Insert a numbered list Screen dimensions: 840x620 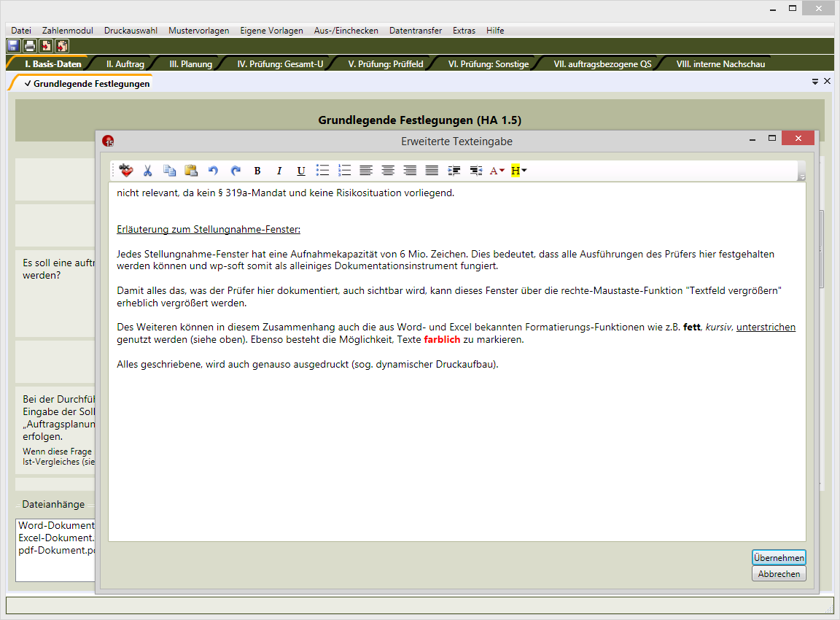click(345, 171)
